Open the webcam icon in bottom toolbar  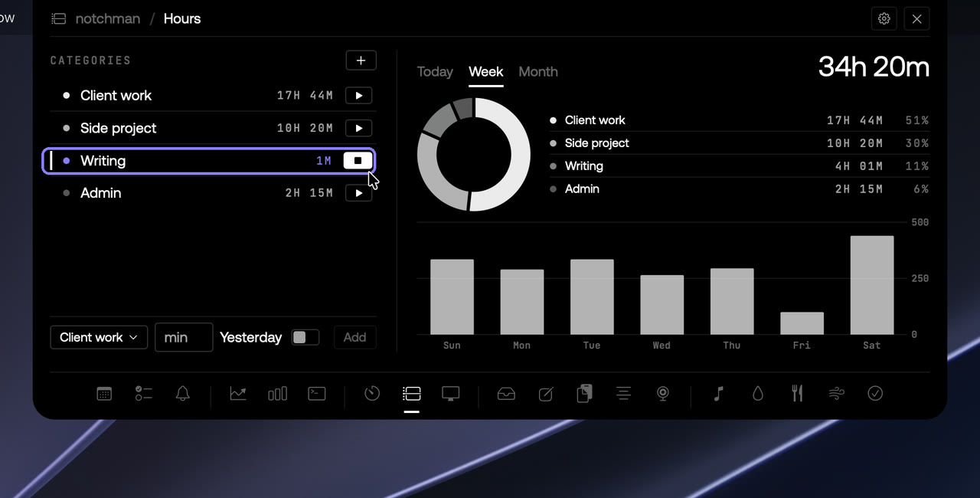click(x=663, y=394)
